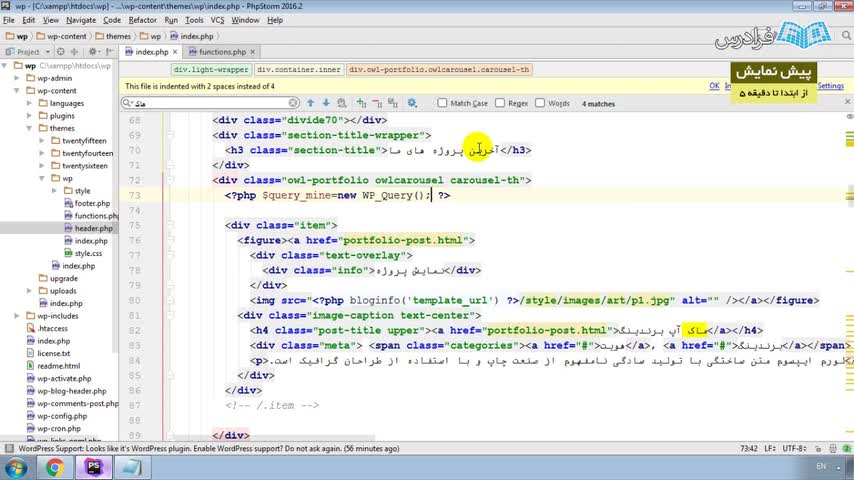The image size is (854, 480).
Task: Click the inspector icon in status bar
Action: point(833,448)
